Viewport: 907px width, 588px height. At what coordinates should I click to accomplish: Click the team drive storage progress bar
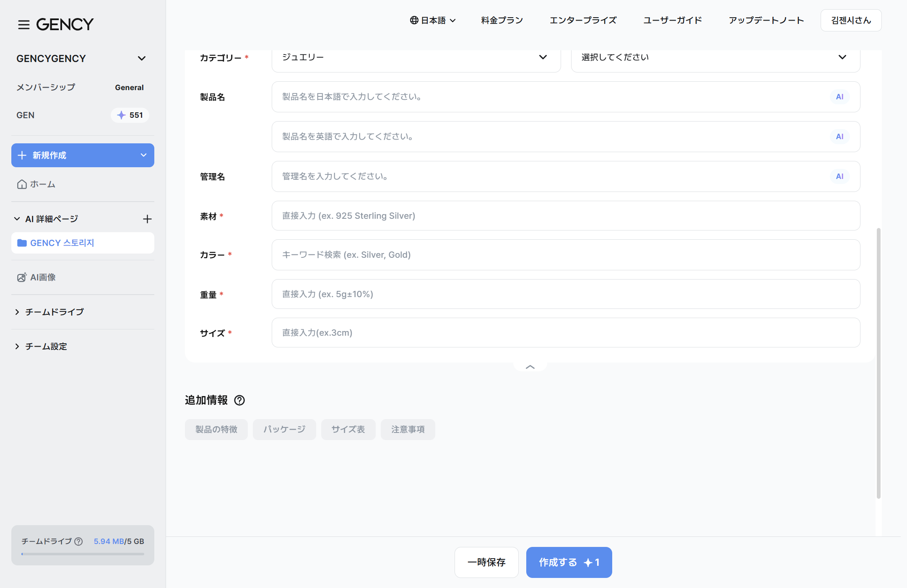(x=83, y=554)
